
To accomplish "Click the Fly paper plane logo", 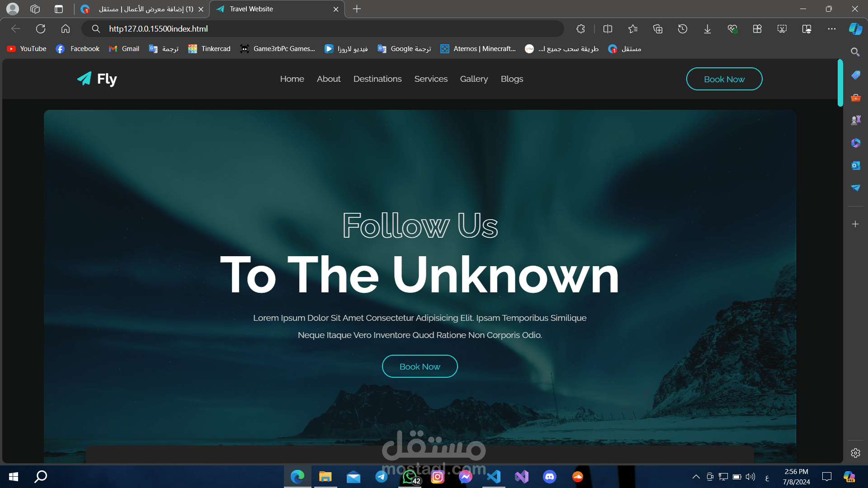I will pyautogui.click(x=97, y=79).
